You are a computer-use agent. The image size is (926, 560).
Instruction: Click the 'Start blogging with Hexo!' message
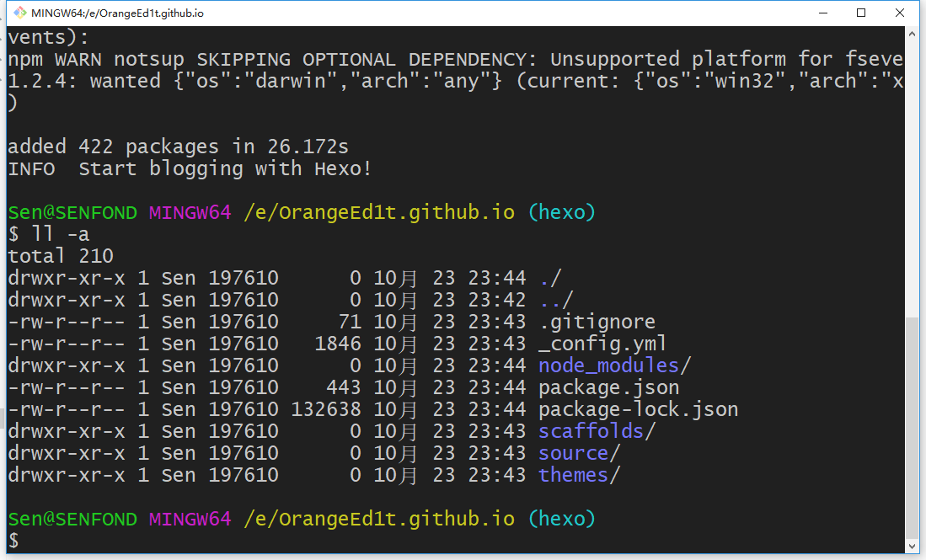[x=225, y=168]
